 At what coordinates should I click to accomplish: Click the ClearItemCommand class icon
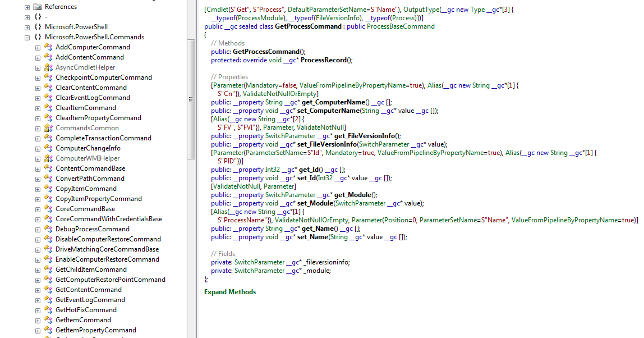tap(48, 108)
